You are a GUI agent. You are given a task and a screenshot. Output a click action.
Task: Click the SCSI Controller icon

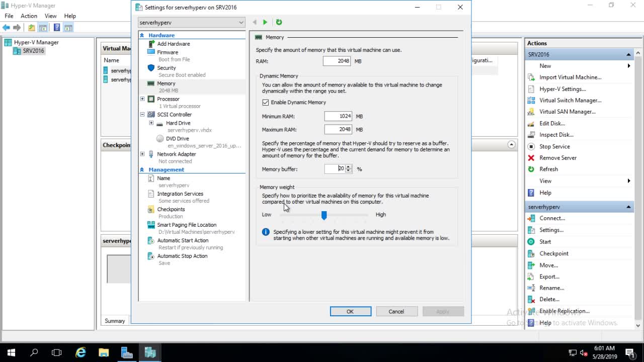click(x=151, y=115)
